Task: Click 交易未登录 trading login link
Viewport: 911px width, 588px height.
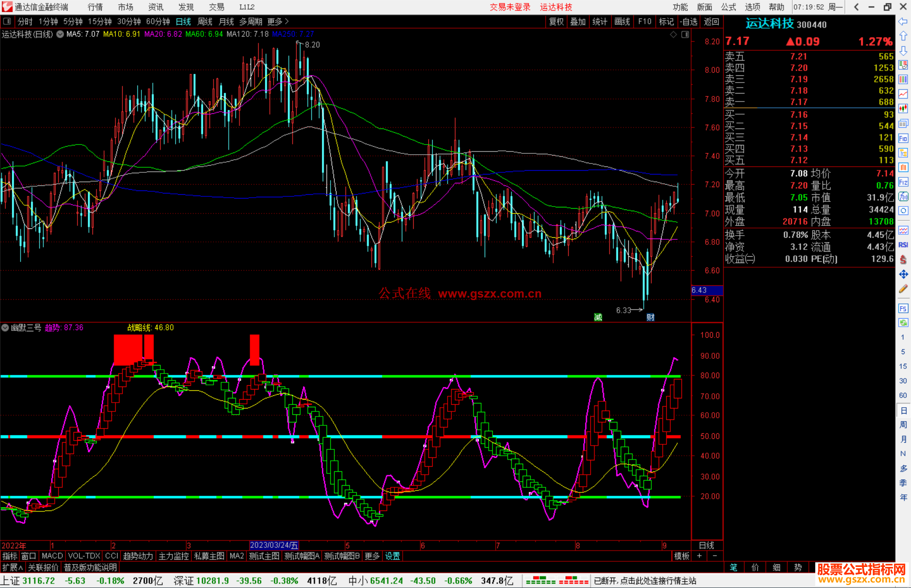Action: click(510, 7)
